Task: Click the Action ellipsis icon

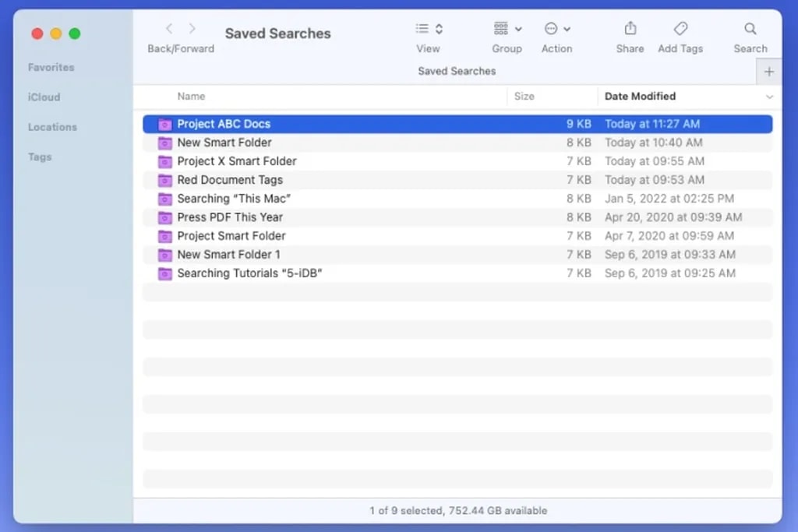Action: pyautogui.click(x=551, y=28)
